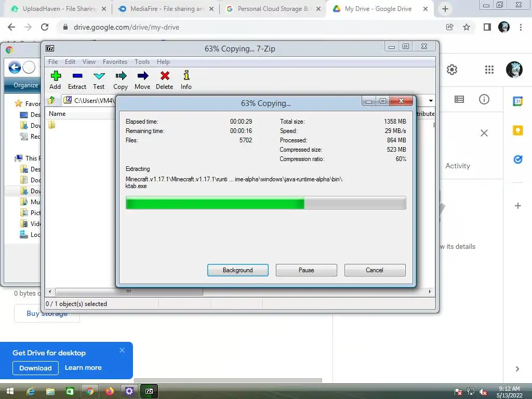Click the Test toolbar icon
This screenshot has height=399, width=532.
tap(99, 80)
